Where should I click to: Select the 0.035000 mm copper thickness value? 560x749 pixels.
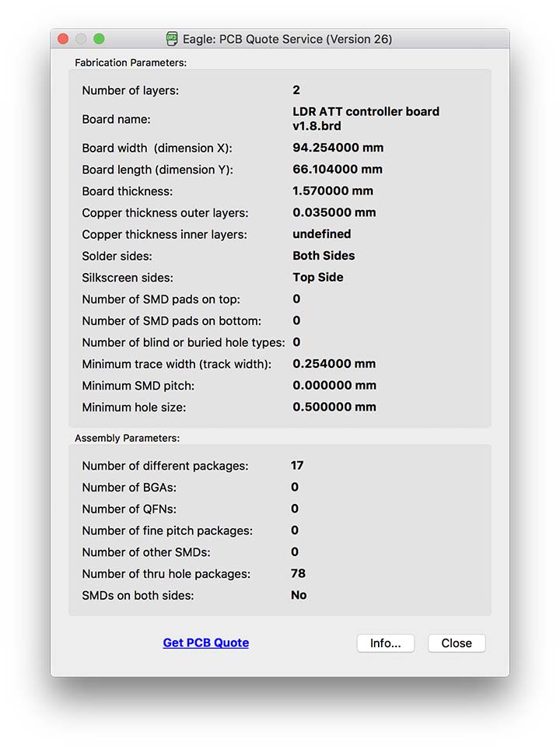pyautogui.click(x=334, y=212)
